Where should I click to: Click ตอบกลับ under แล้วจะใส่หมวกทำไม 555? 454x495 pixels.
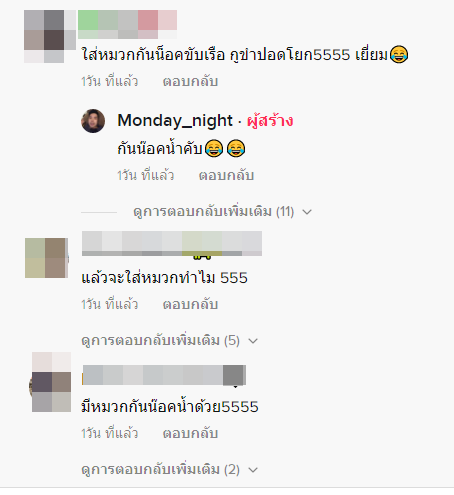click(190, 304)
